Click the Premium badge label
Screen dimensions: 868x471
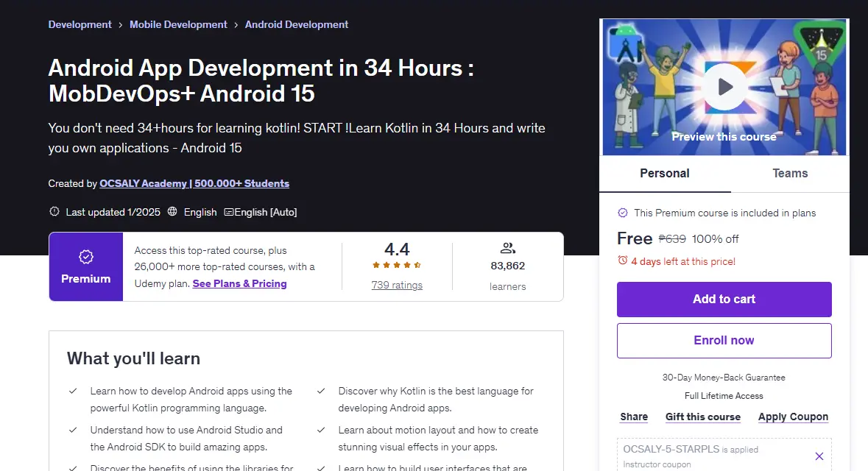86,279
